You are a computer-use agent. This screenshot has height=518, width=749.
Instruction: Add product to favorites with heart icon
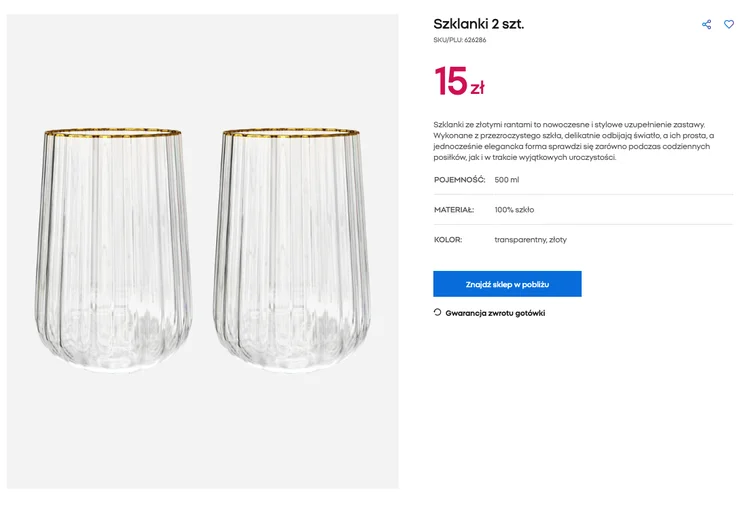(x=729, y=24)
